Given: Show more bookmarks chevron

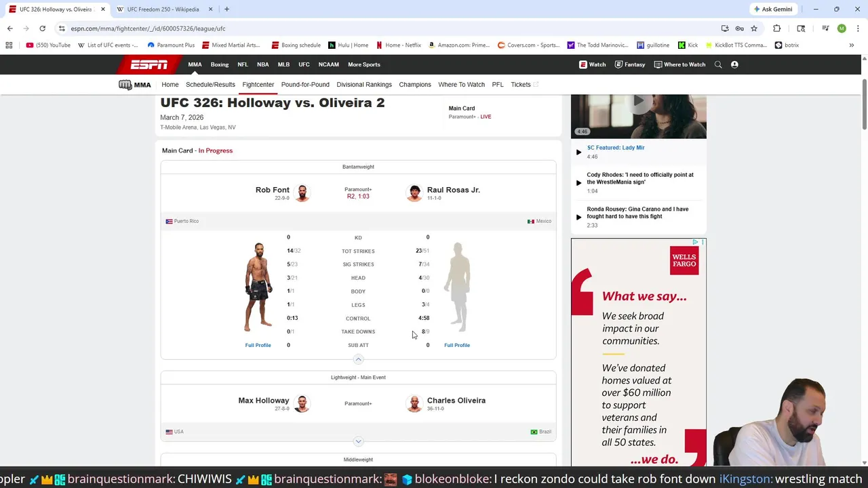Looking at the screenshot, I should (851, 45).
